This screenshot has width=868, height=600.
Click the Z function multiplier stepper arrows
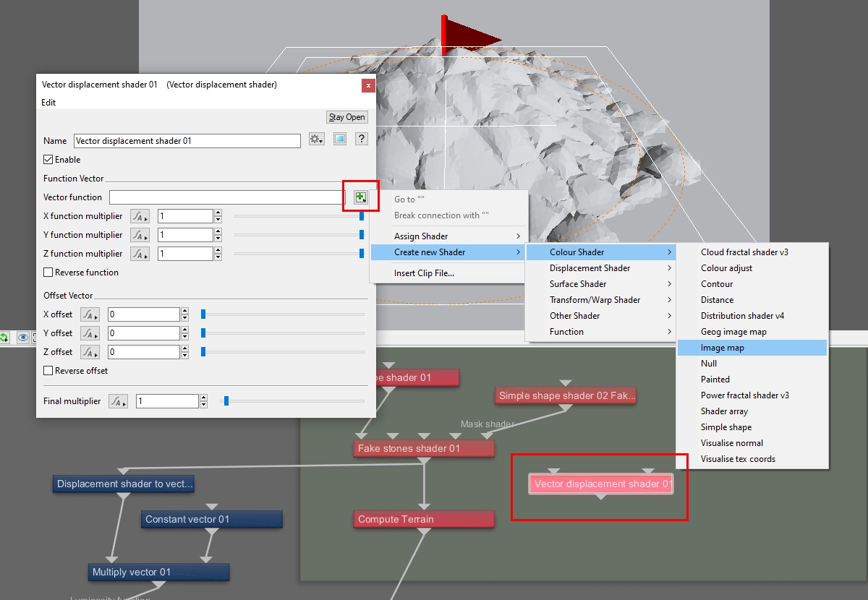click(218, 254)
